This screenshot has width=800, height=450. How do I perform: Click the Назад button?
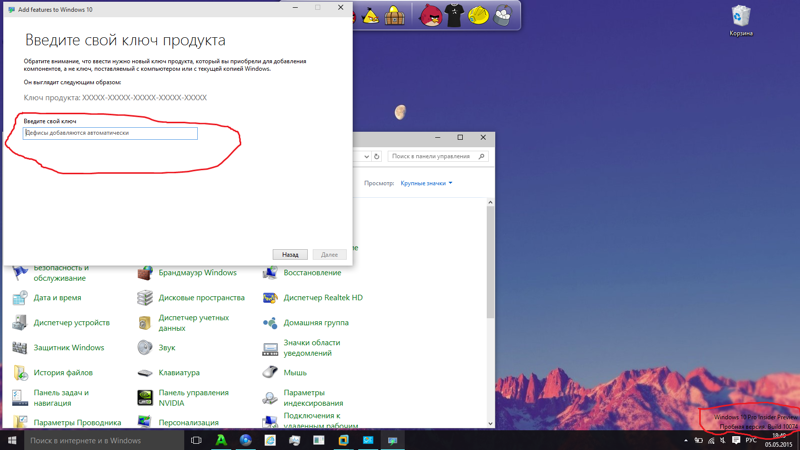290,255
